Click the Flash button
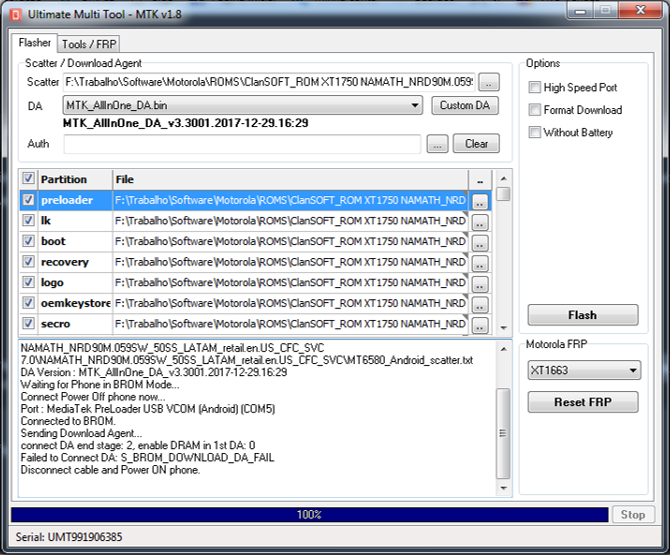This screenshot has width=670, height=555. [x=583, y=315]
